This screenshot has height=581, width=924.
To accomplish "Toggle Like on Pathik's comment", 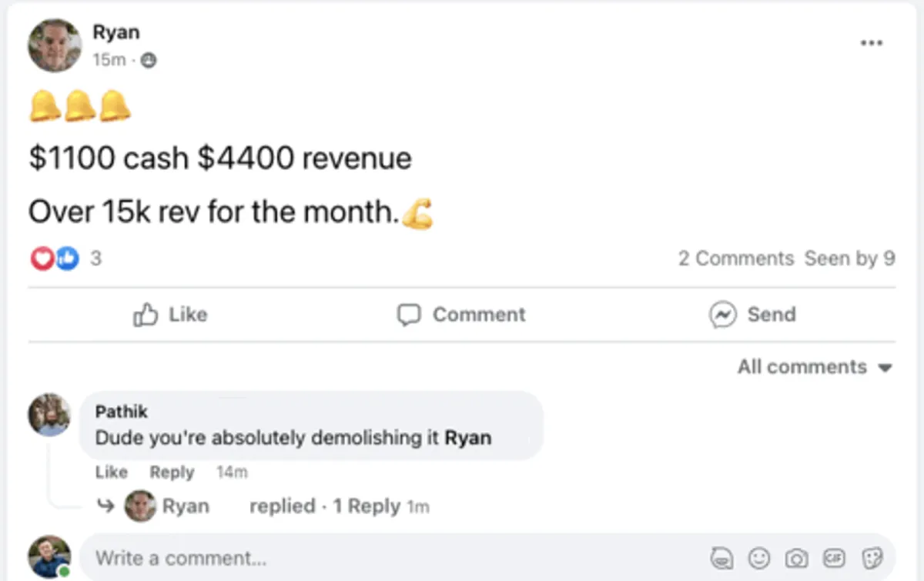I will [x=111, y=472].
